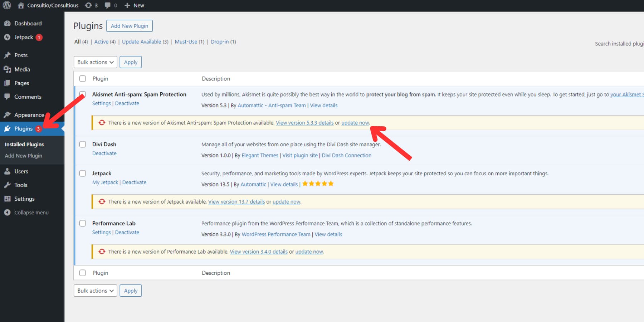
Task: Open the Bulk actions dropdown
Action: coord(95,62)
